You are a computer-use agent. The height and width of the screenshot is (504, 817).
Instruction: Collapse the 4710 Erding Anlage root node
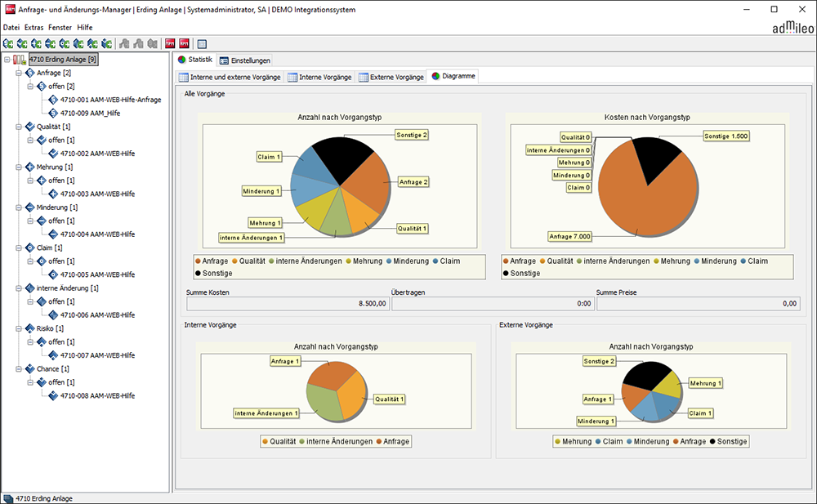(x=7, y=60)
